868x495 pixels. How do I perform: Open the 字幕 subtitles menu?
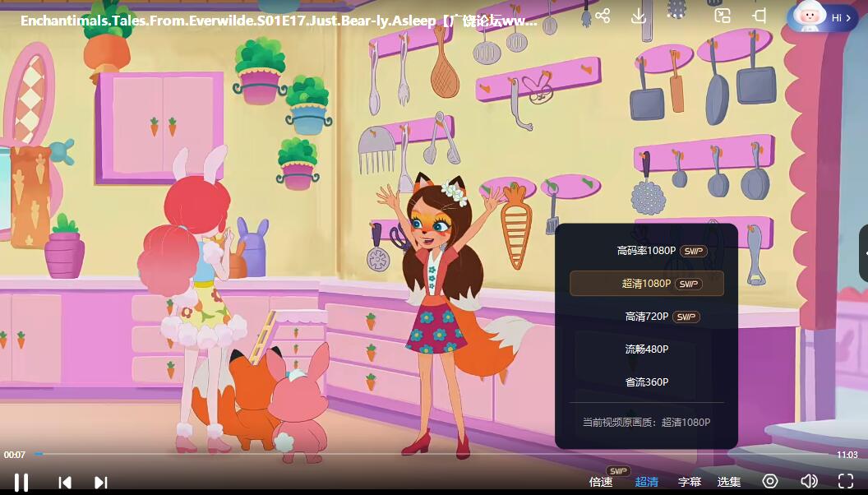(x=689, y=482)
